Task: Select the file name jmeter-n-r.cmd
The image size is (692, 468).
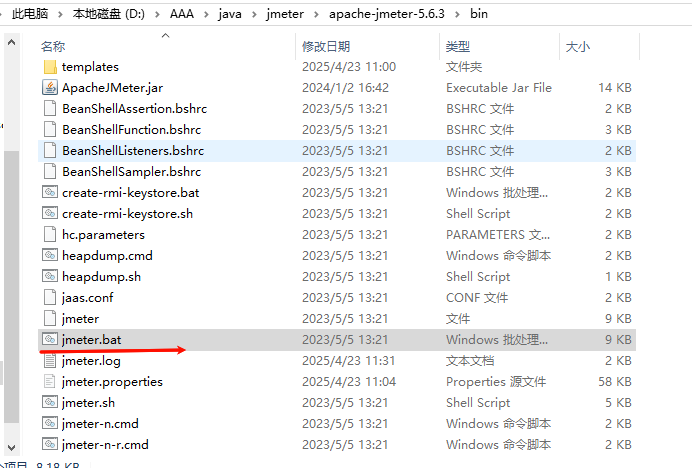Action: 105,445
